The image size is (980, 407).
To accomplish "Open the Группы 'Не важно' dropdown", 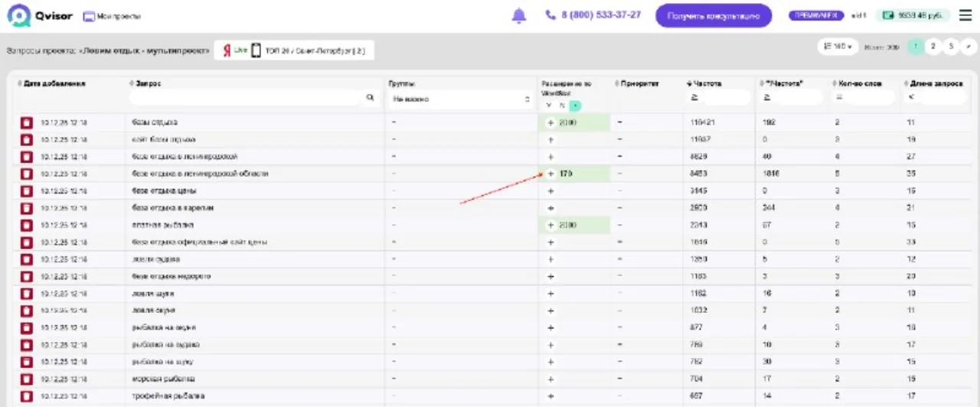I will (x=461, y=99).
